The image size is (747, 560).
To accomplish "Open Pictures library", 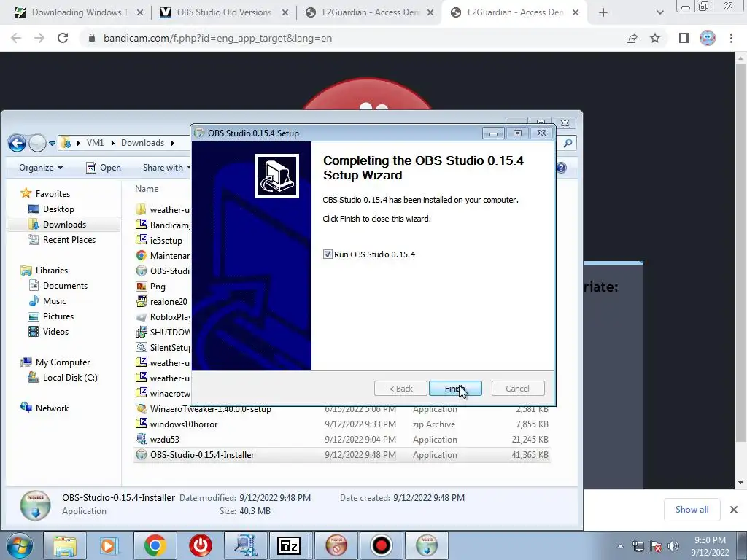I will click(x=58, y=316).
